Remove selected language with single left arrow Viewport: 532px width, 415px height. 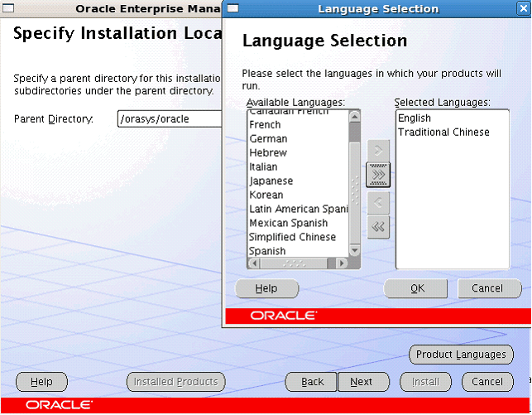[378, 203]
